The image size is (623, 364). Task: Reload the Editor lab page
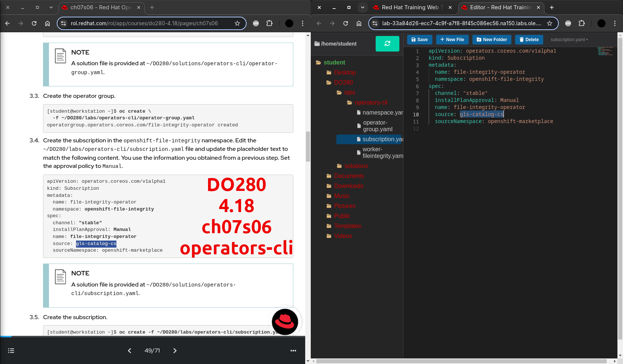tap(346, 23)
